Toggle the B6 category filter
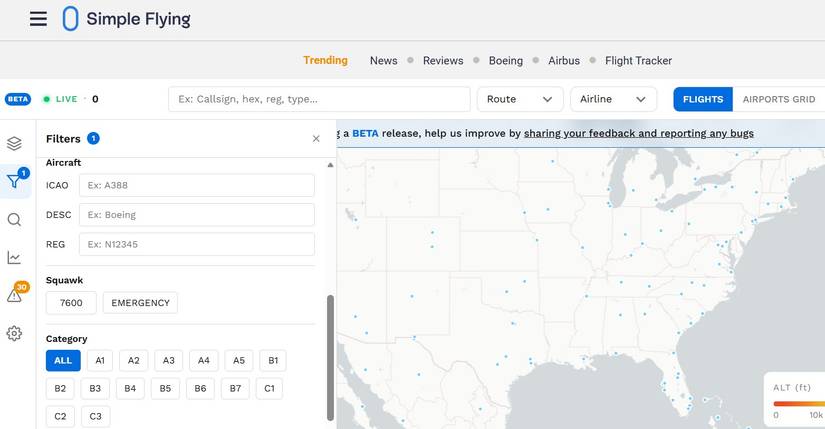Image resolution: width=825 pixels, height=429 pixels. click(200, 388)
